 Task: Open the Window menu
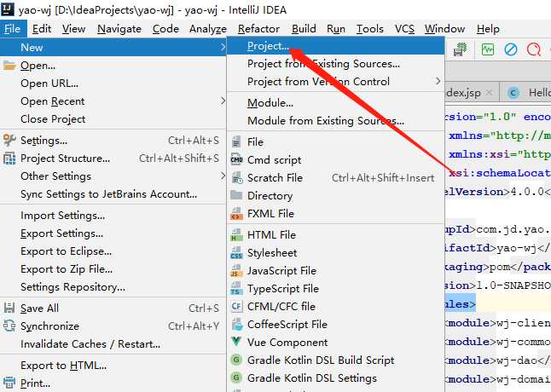(444, 29)
